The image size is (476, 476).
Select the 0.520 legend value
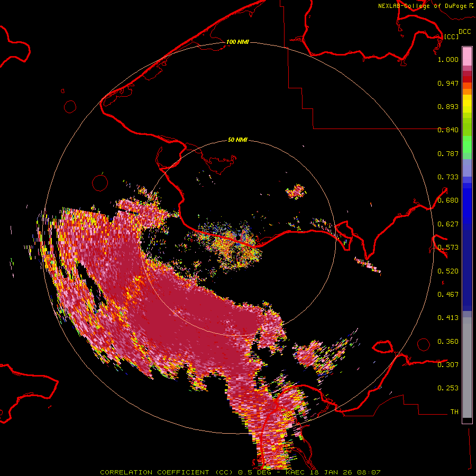click(448, 271)
